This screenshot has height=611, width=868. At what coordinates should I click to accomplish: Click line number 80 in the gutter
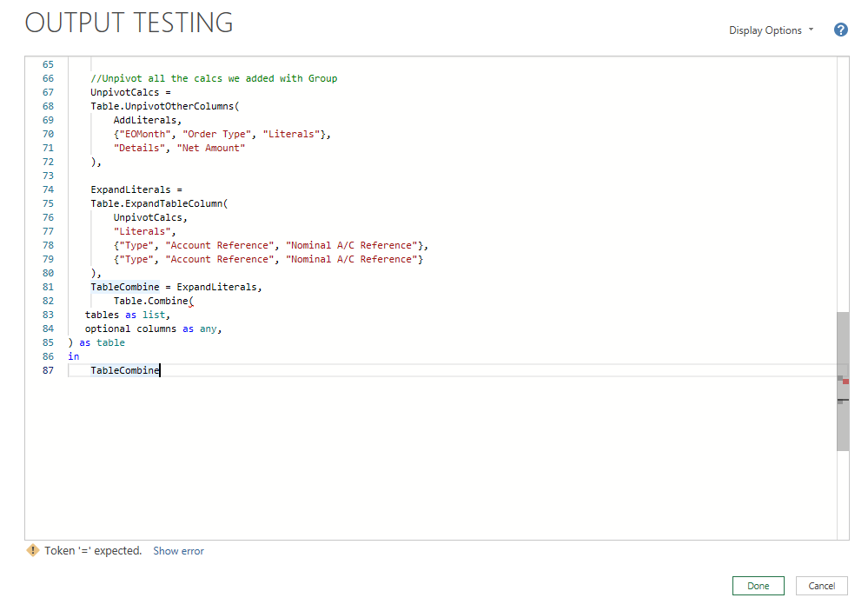point(48,273)
